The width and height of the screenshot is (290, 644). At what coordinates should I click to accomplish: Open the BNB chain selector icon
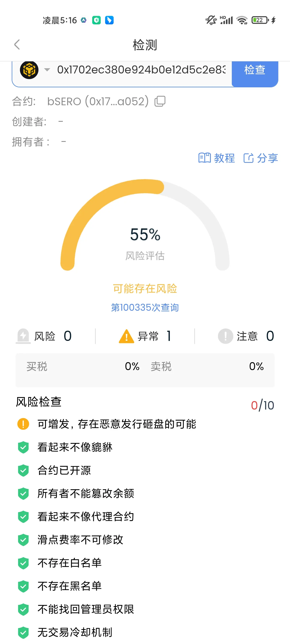tap(29, 70)
